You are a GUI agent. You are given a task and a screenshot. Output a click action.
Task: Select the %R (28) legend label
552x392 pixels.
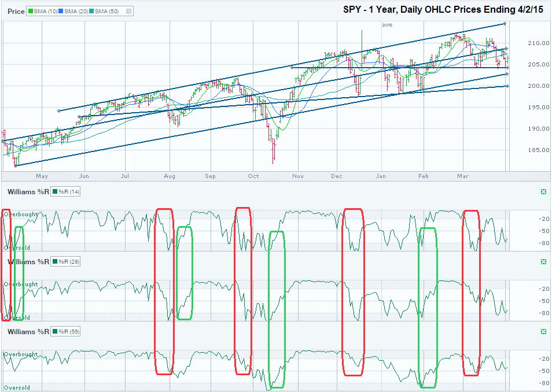[x=69, y=261]
